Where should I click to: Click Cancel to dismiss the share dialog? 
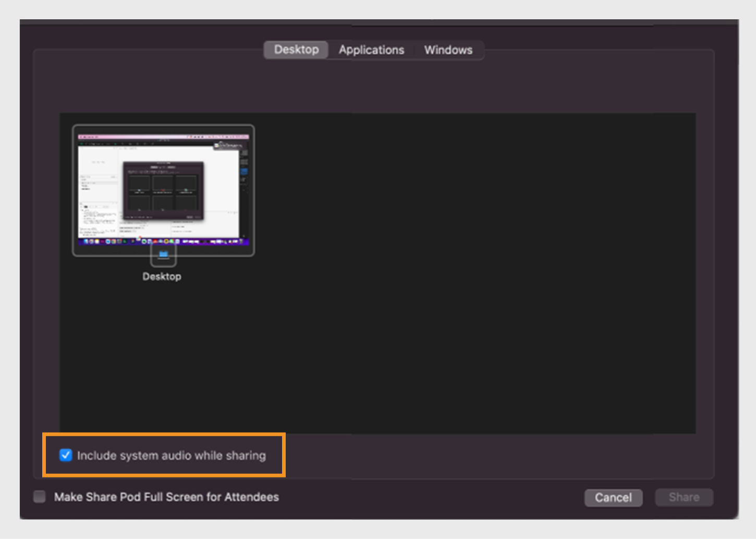pyautogui.click(x=613, y=497)
